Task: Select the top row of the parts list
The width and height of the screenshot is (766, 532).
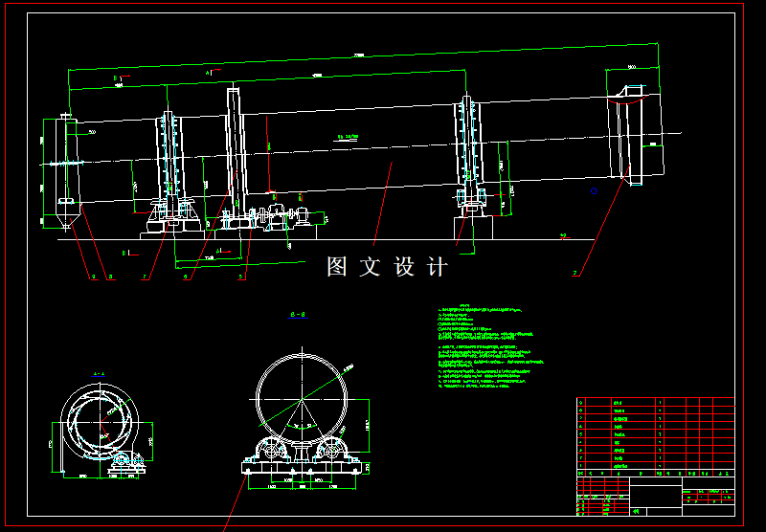Action: tap(656, 403)
